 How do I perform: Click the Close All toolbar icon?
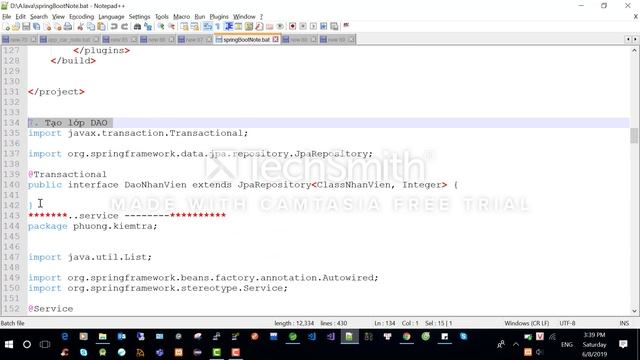click(58, 27)
